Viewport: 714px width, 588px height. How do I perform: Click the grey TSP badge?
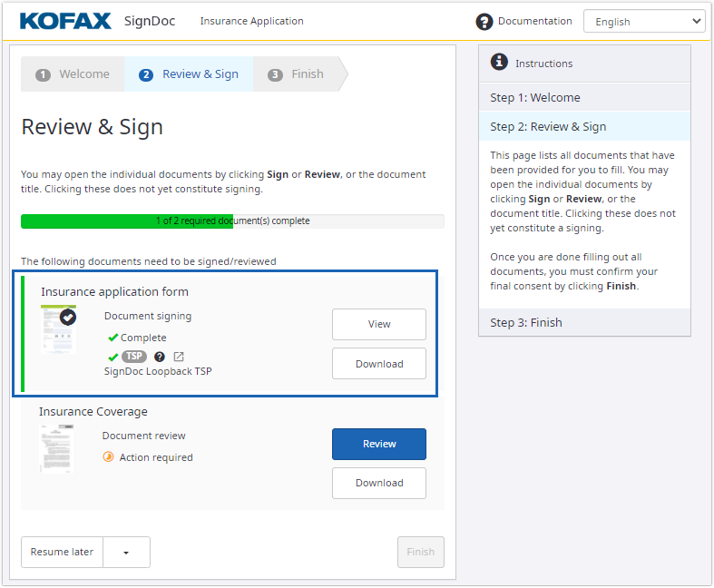click(134, 357)
